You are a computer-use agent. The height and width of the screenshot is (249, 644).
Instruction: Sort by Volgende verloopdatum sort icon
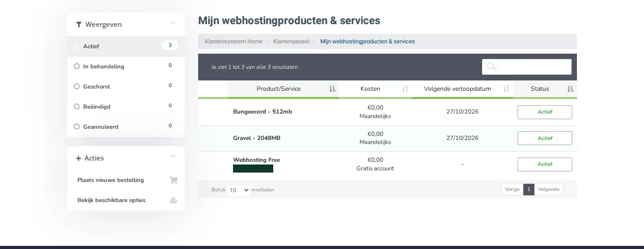pyautogui.click(x=506, y=89)
